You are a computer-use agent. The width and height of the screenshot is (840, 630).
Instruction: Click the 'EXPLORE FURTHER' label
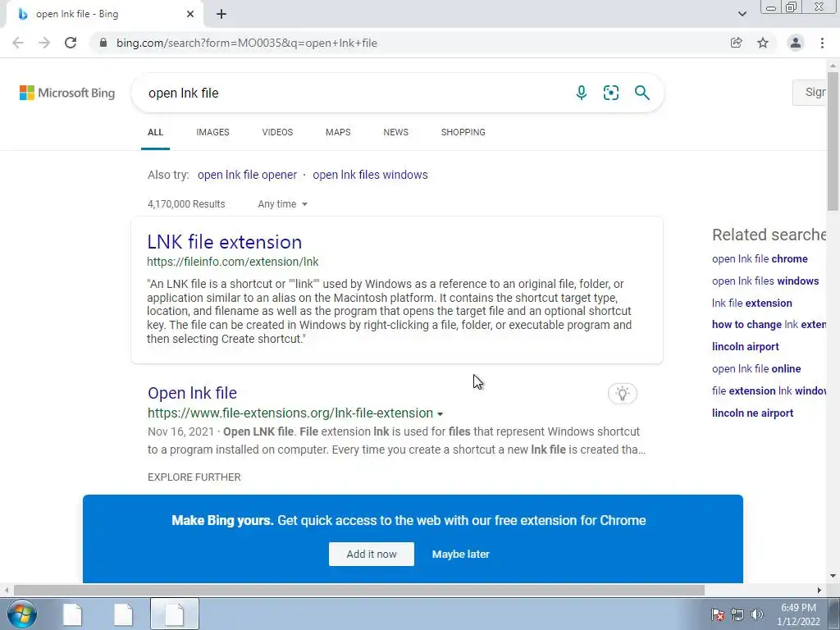pos(194,477)
